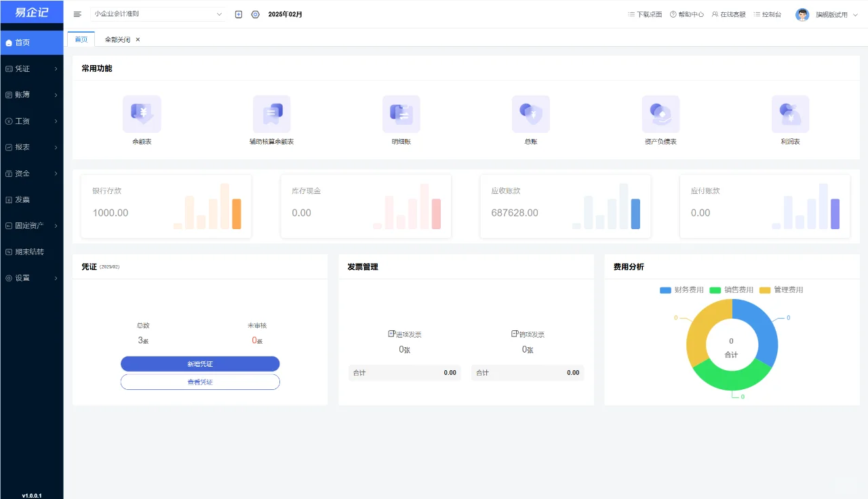This screenshot has width=868, height=499.
Task: Open the 小企业会计准则 account set dropdown
Action: 159,14
